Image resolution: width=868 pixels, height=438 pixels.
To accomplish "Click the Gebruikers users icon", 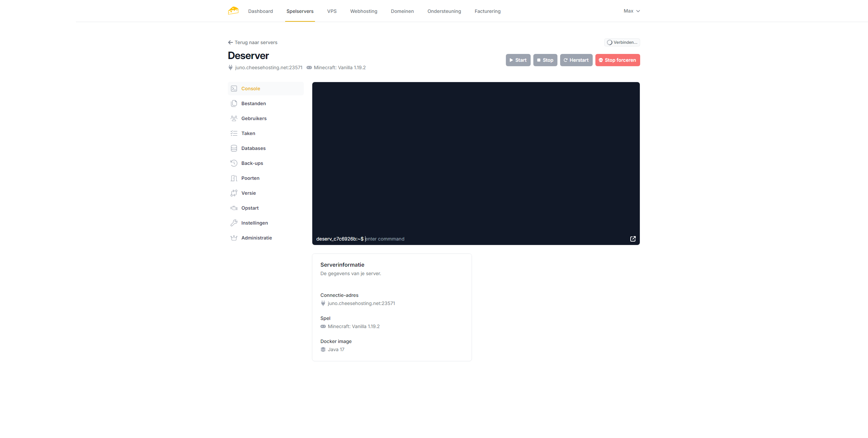I will (x=234, y=118).
